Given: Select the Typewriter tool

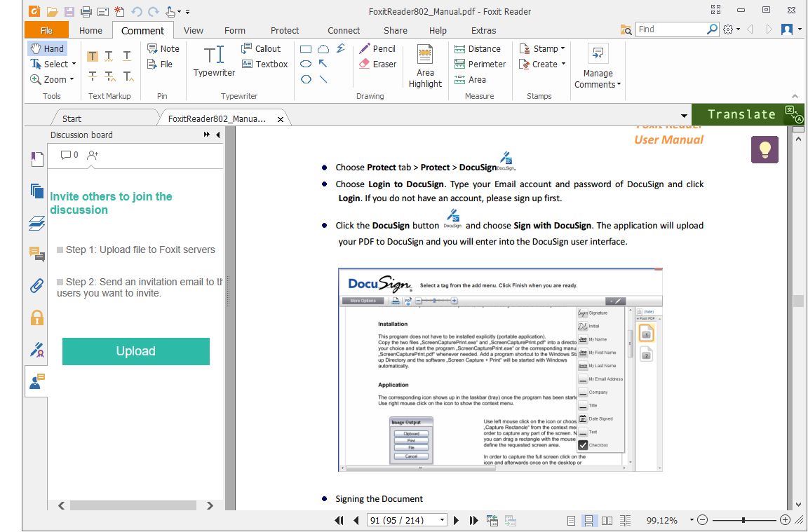Looking at the screenshot, I should click(214, 61).
